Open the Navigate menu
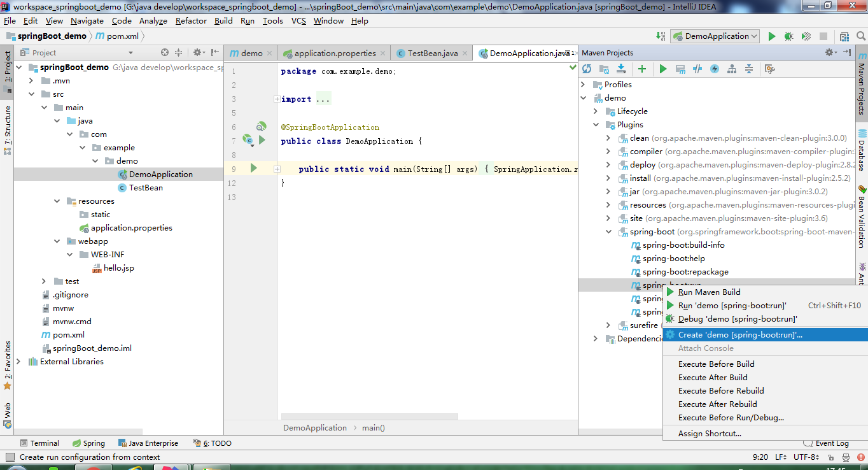The width and height of the screenshot is (868, 470). pos(87,20)
